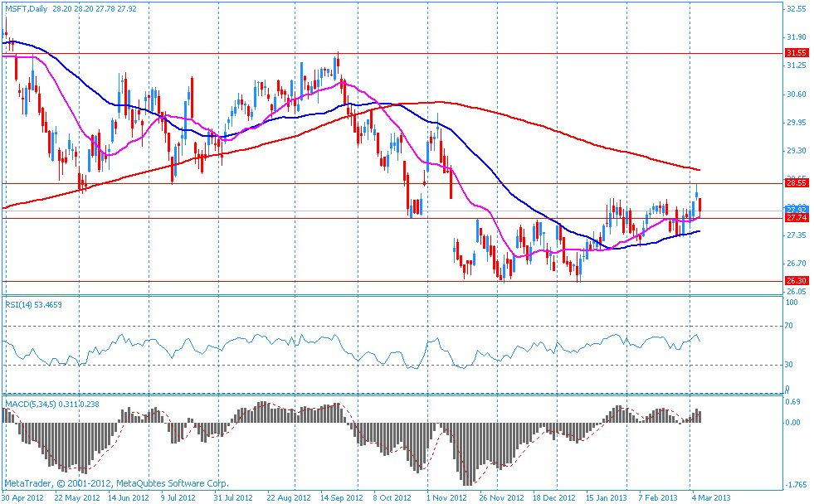This screenshot has height=504, width=814.
Task: Select the 1 Nov 2012 date label
Action: tap(446, 498)
